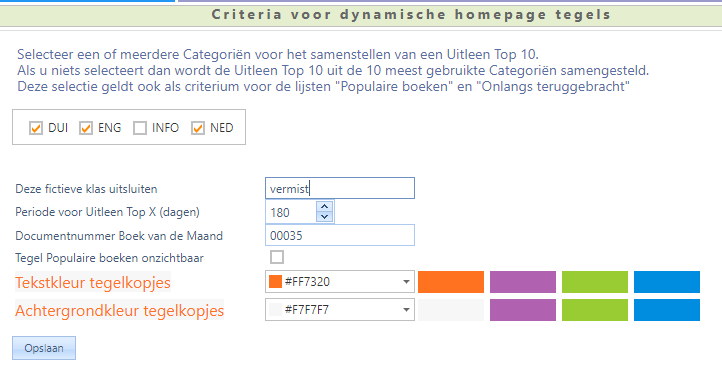Viewport: 722px width, 366px height.
Task: Enable the INFO category checkbox
Action: click(140, 128)
